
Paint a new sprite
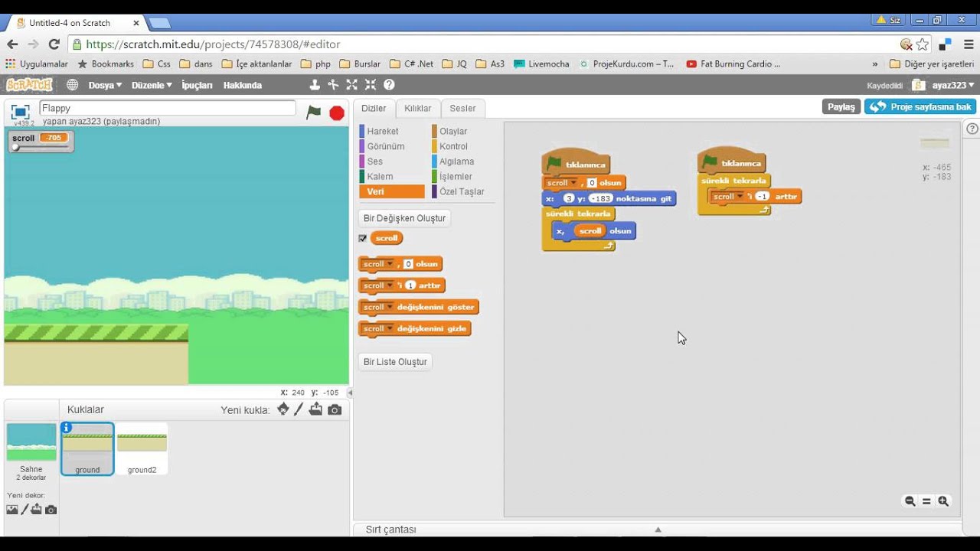299,409
